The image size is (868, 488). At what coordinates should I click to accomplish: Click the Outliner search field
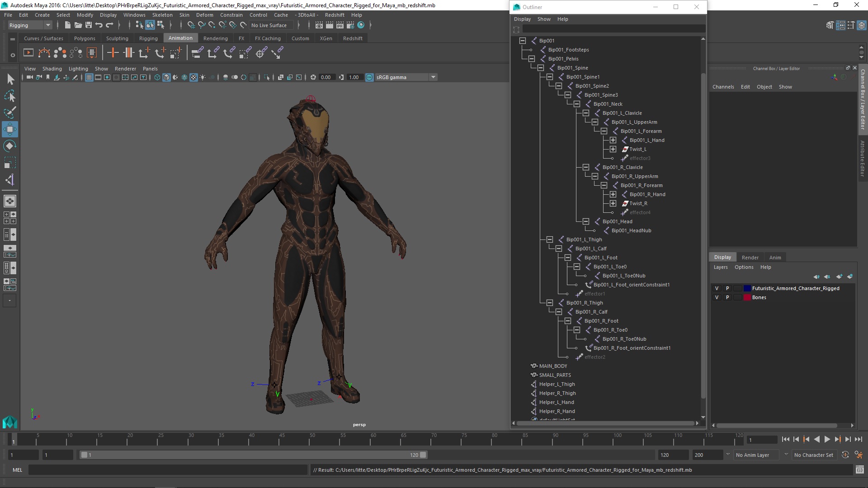point(613,29)
